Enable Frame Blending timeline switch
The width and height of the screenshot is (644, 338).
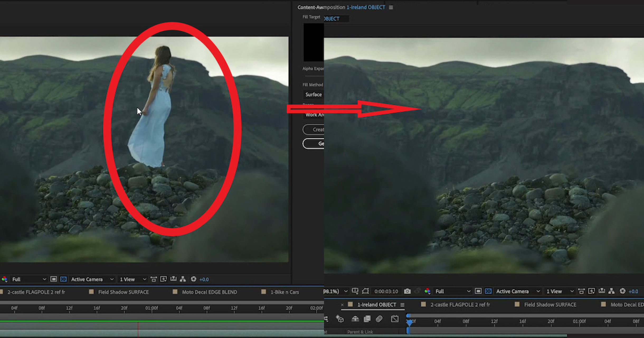(x=367, y=319)
